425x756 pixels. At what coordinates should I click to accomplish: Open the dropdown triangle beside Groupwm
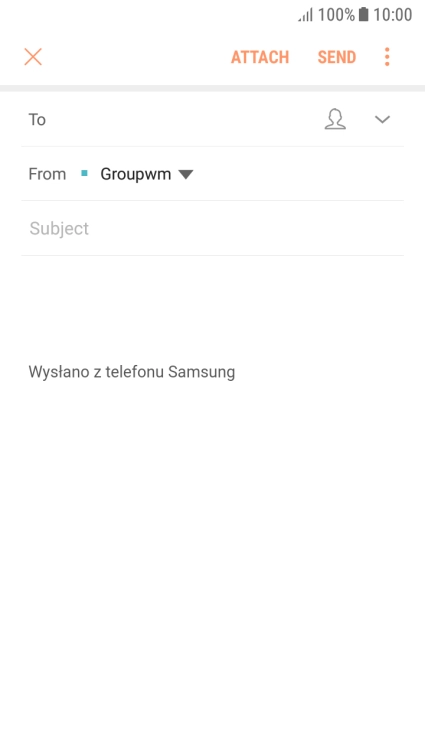[186, 175]
